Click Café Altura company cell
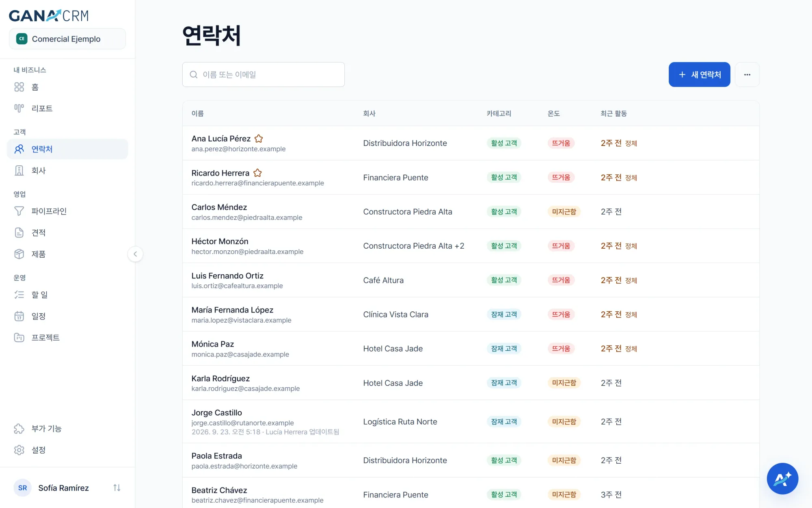Screen dimensions: 812x508 [x=383, y=280]
